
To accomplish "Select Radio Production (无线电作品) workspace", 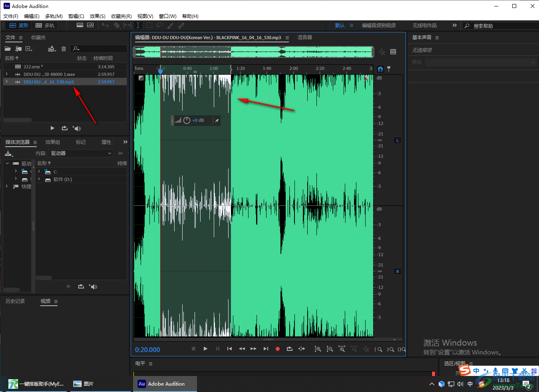I will point(424,25).
